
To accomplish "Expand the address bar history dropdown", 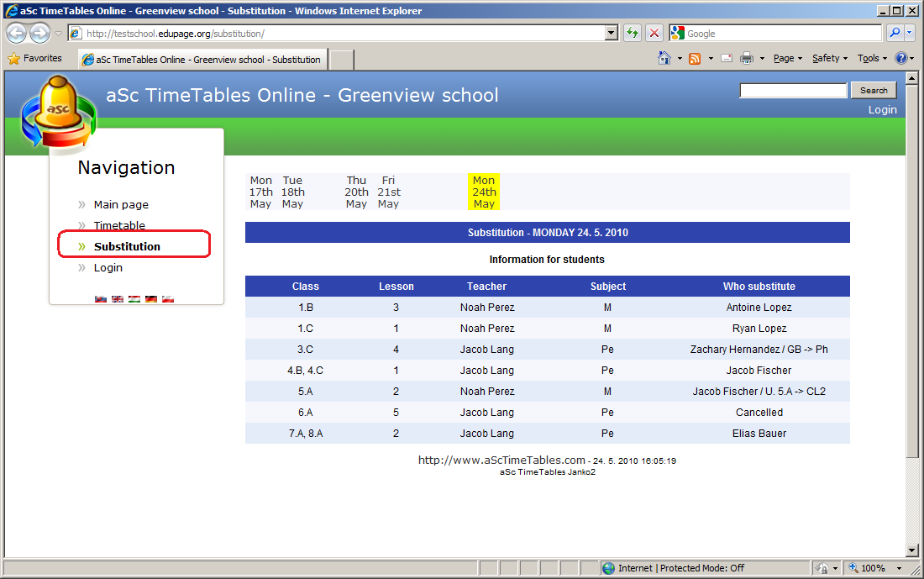I will [x=611, y=33].
